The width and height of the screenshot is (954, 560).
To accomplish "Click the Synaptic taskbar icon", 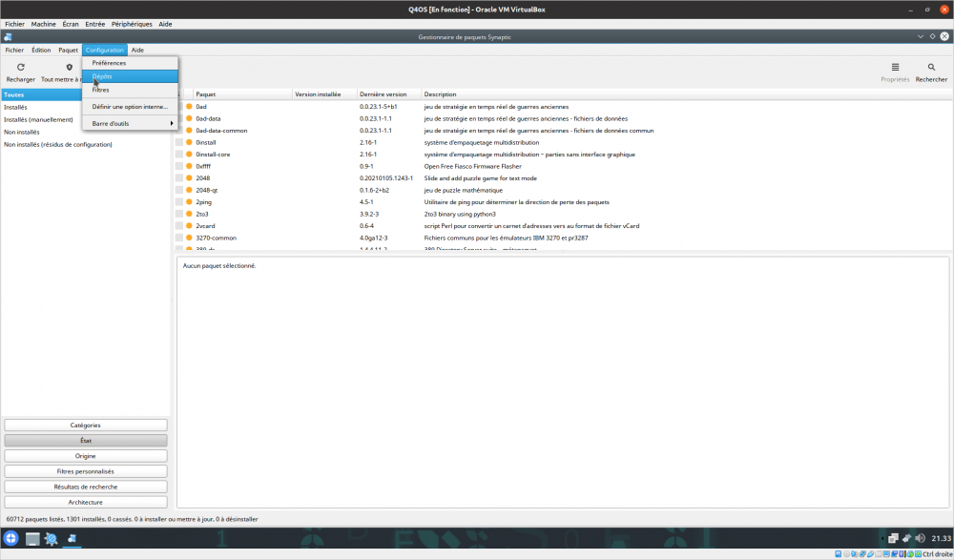I will tap(72, 539).
